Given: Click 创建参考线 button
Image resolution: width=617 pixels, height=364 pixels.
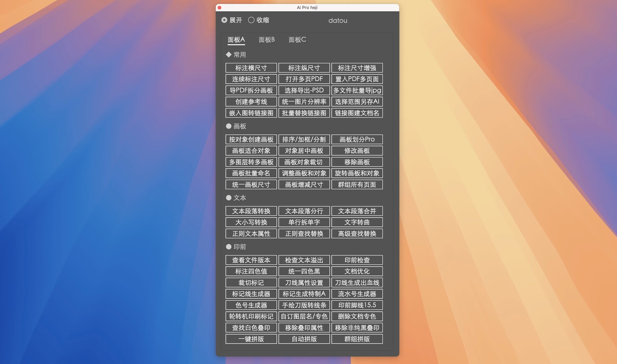Looking at the screenshot, I should pos(251,102).
